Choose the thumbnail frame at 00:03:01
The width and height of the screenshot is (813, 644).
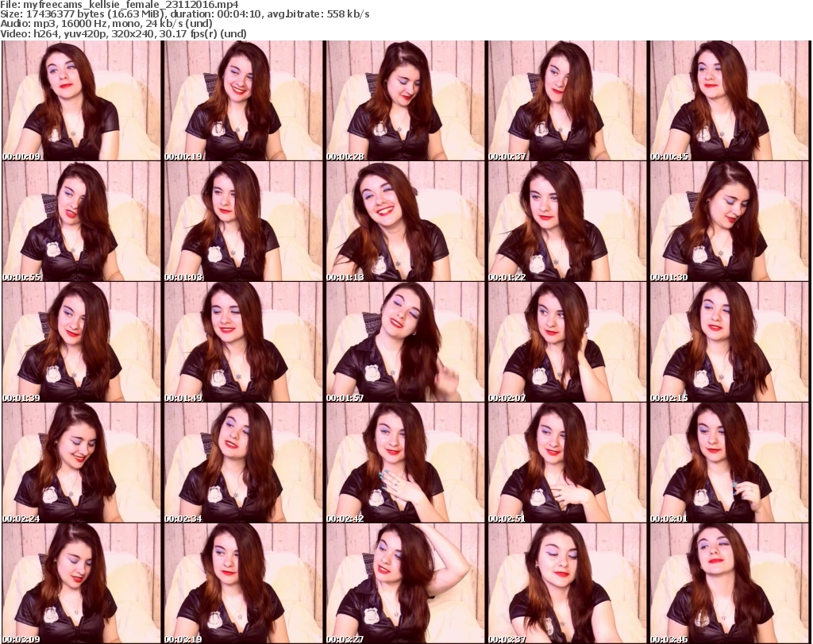click(x=730, y=463)
